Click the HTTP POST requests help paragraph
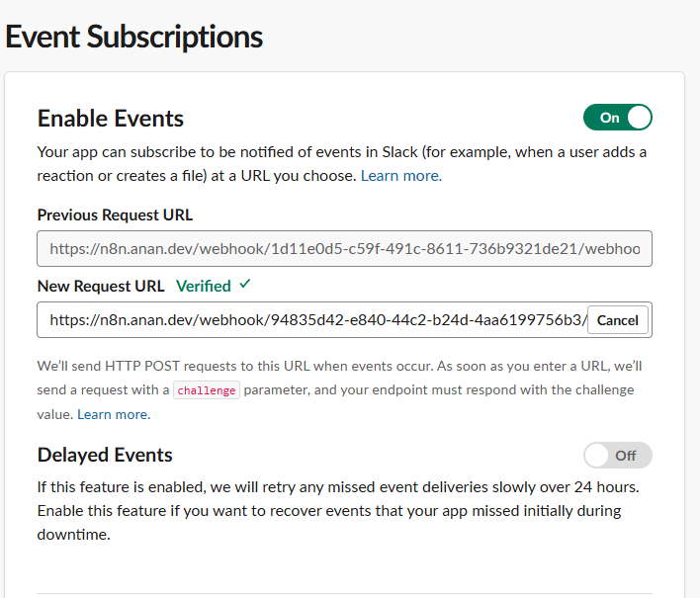Screen dimensions: 700x598 [336, 366]
